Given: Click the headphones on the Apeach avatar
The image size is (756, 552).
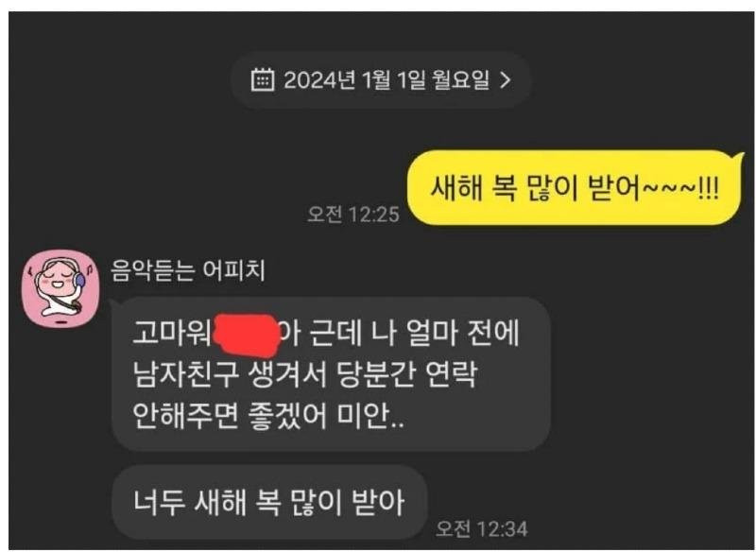Looking at the screenshot, I should (78, 278).
